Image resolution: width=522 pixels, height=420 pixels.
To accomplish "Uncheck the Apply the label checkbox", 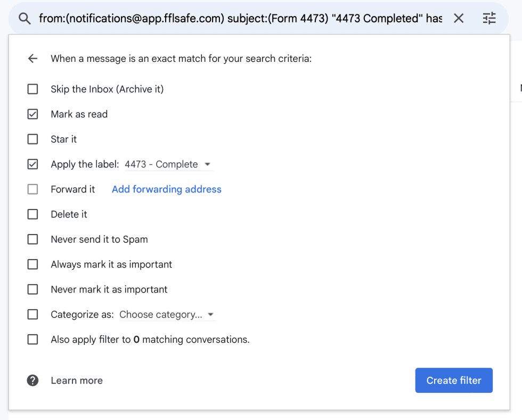I will coord(33,164).
